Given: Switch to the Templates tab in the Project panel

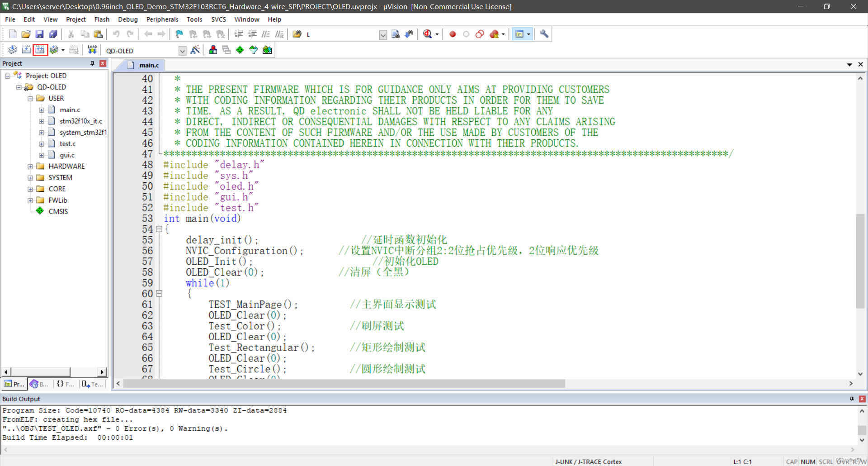Looking at the screenshot, I should tap(92, 384).
